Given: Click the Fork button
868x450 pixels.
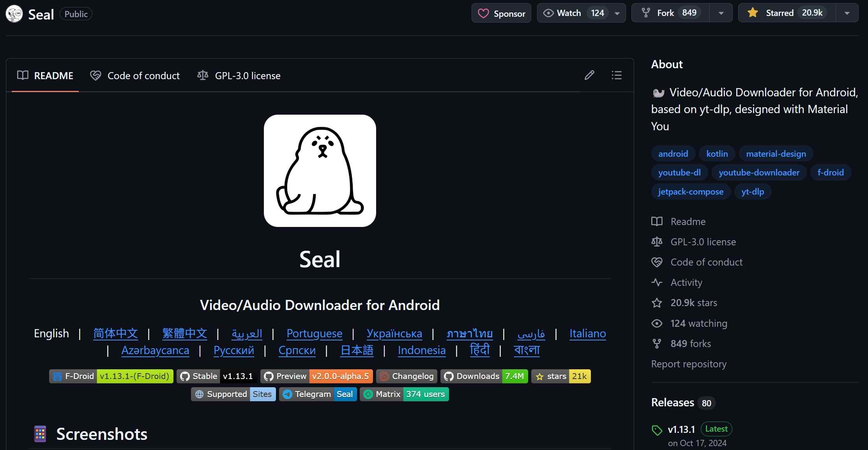Looking at the screenshot, I should pos(670,13).
